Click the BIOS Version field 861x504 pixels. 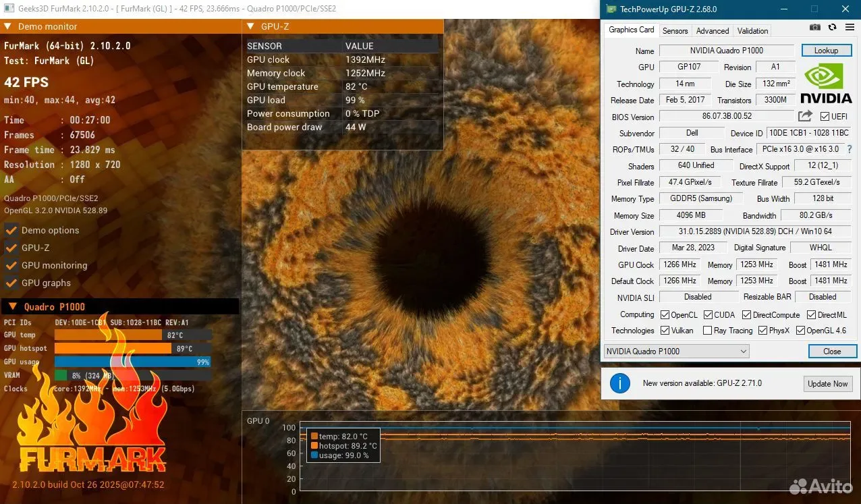727,116
